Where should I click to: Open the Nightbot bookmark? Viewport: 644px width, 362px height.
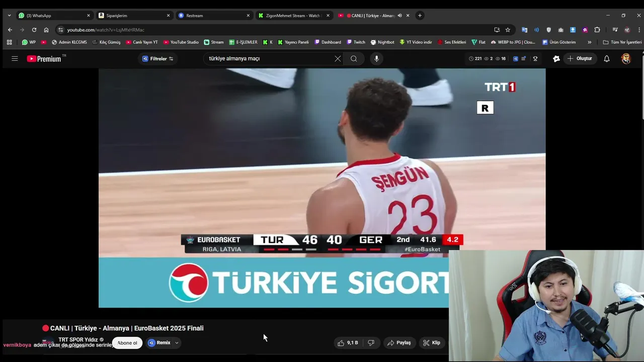click(x=382, y=42)
